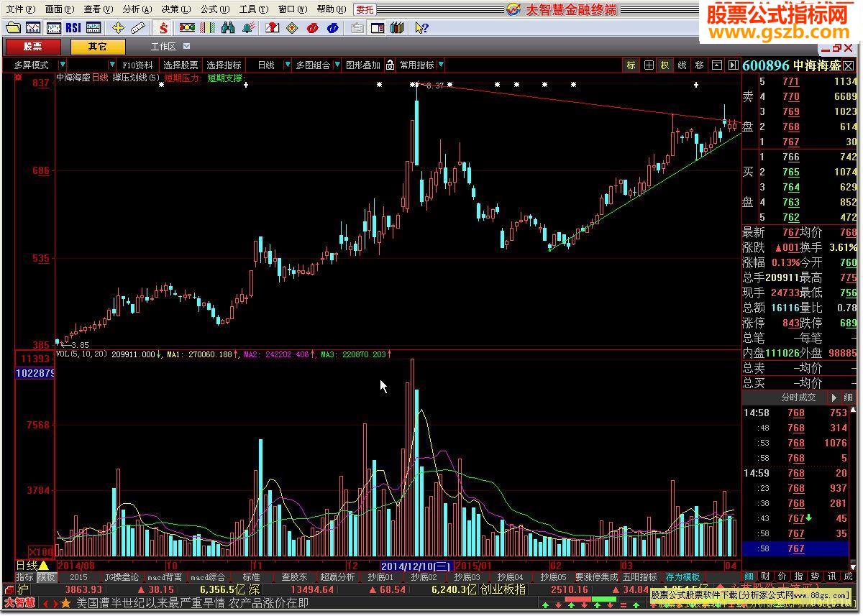Click the cursor help question icon
The image size is (863, 616).
click(421, 28)
